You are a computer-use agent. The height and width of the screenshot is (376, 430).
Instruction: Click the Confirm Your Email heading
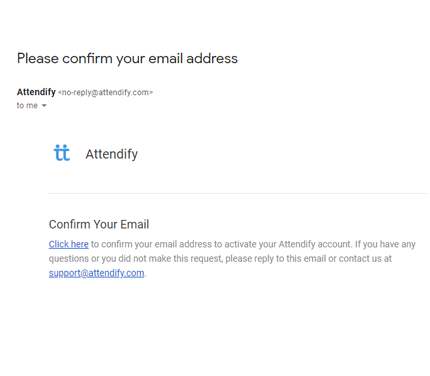click(99, 224)
